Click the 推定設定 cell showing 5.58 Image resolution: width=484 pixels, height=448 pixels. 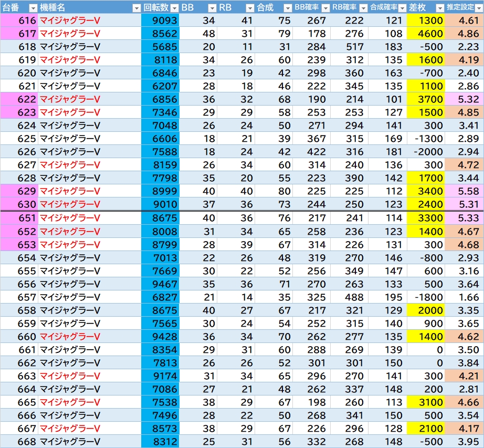464,191
